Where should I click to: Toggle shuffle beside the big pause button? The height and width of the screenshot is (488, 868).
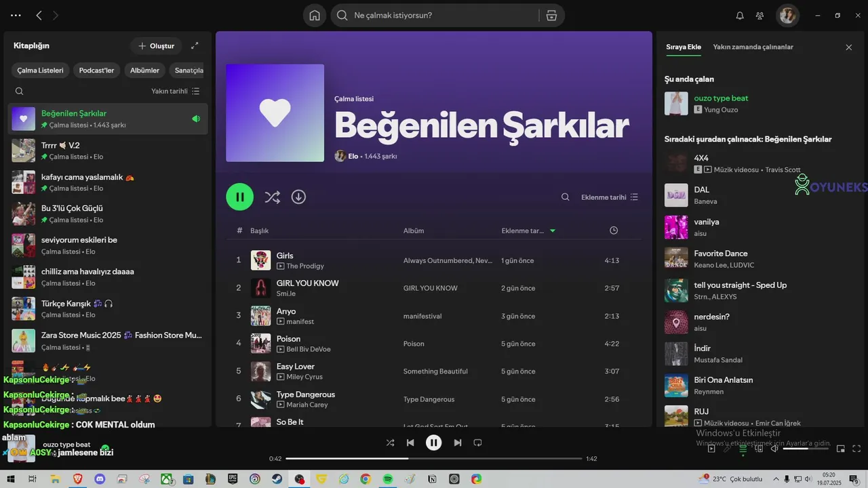click(272, 197)
